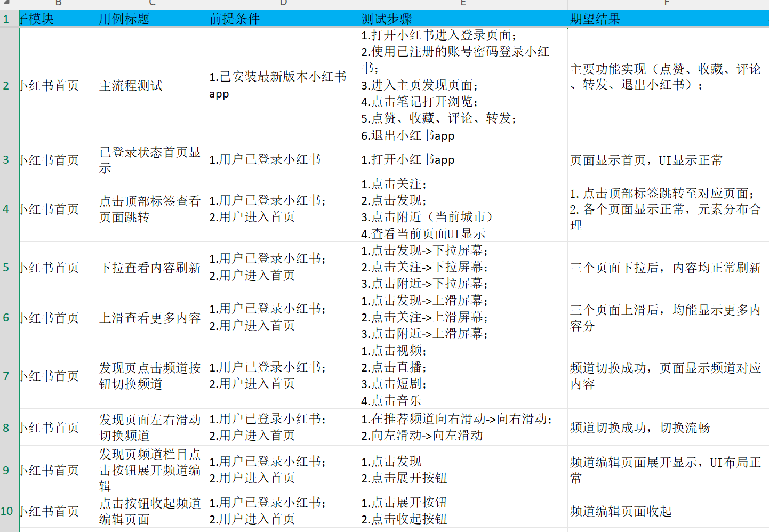Select header cell '用例标题'
The image size is (769, 532).
pos(151,19)
